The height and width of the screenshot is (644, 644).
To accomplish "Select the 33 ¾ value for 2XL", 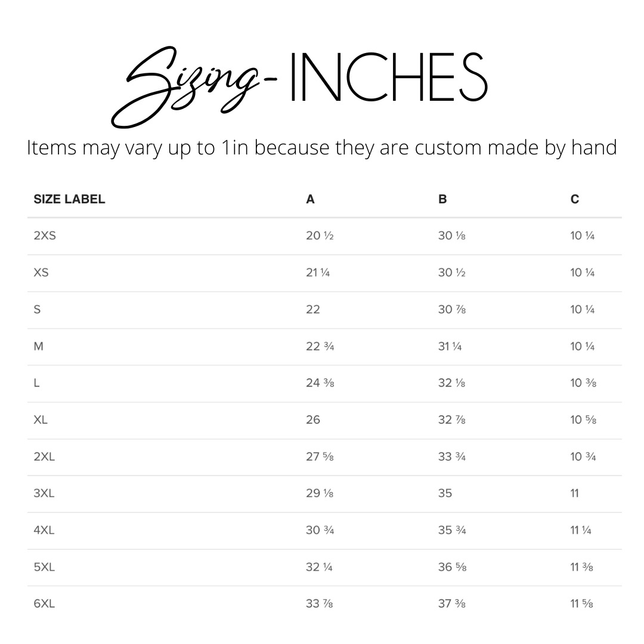I will point(452,457).
